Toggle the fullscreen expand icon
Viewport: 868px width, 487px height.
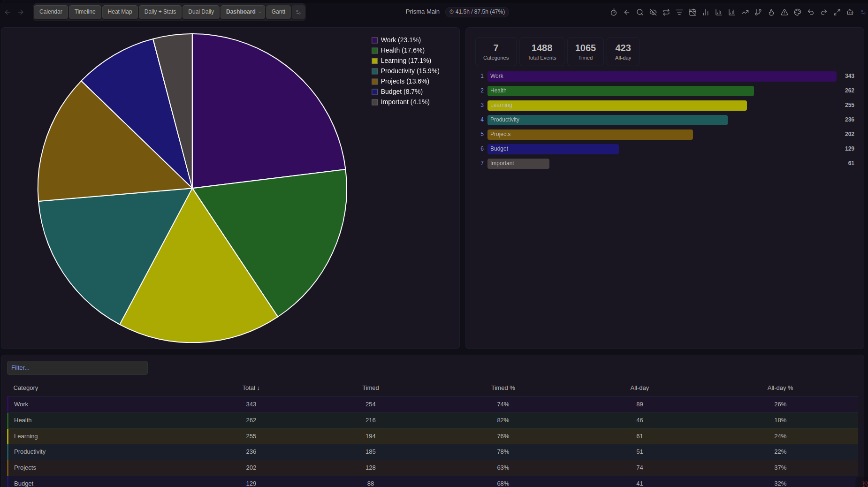[x=837, y=12]
